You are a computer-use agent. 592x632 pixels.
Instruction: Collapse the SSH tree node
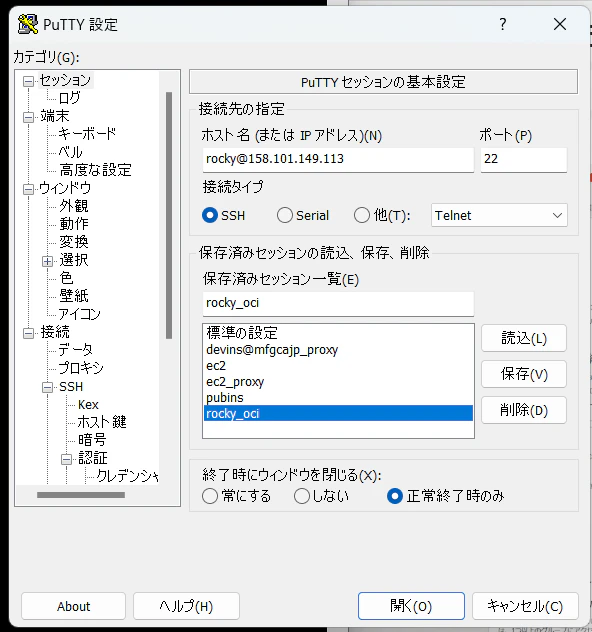[x=48, y=387]
